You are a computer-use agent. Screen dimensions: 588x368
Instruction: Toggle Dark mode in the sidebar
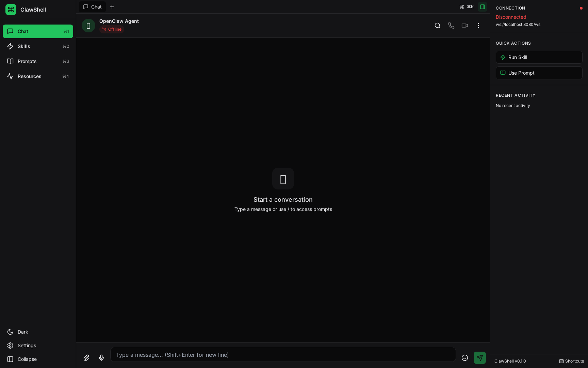(x=22, y=332)
